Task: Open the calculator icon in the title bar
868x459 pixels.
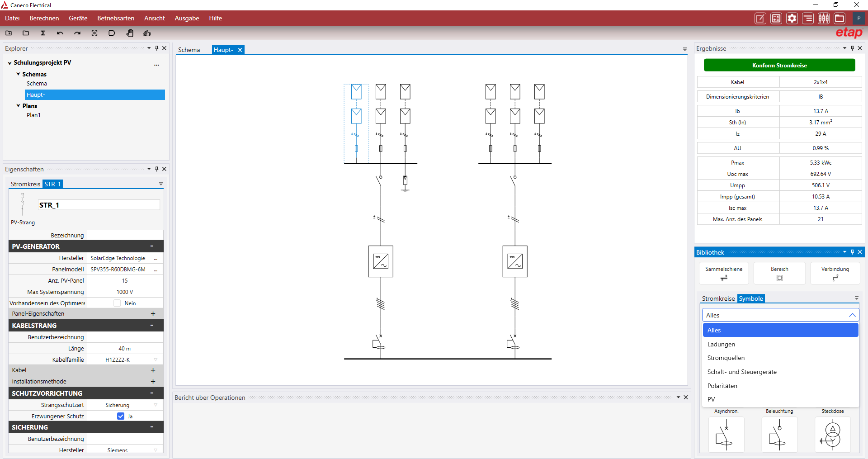Action: coord(776,18)
